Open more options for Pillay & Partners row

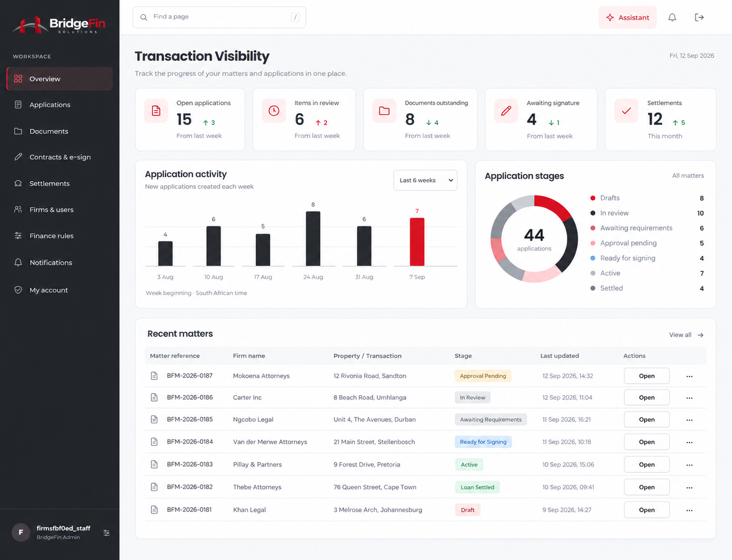[690, 465]
